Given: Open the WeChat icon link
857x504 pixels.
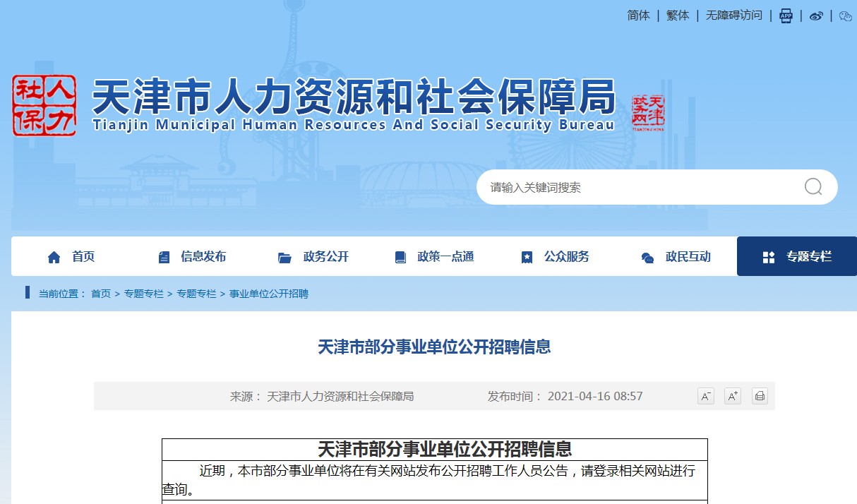Looking at the screenshot, I should click(845, 16).
